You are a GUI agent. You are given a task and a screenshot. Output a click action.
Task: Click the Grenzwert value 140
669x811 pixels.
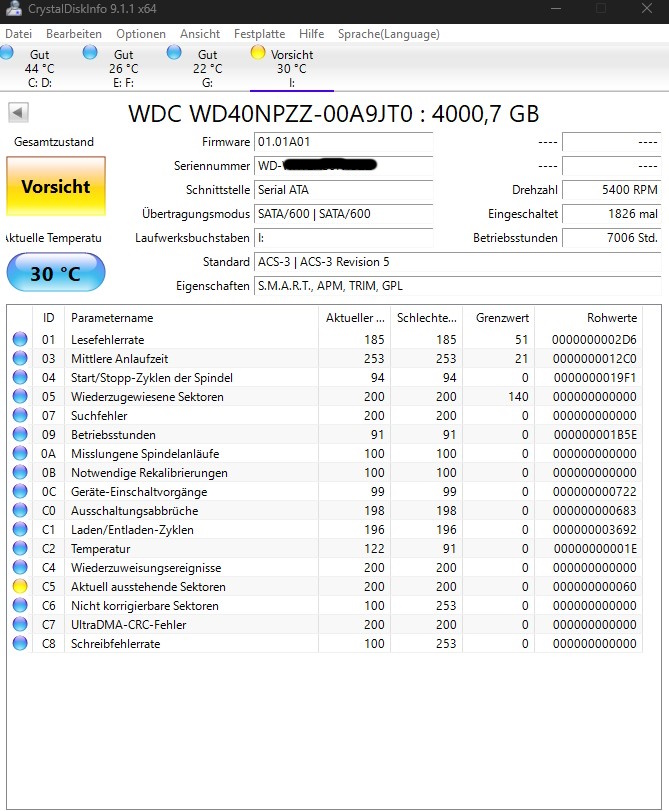point(518,397)
